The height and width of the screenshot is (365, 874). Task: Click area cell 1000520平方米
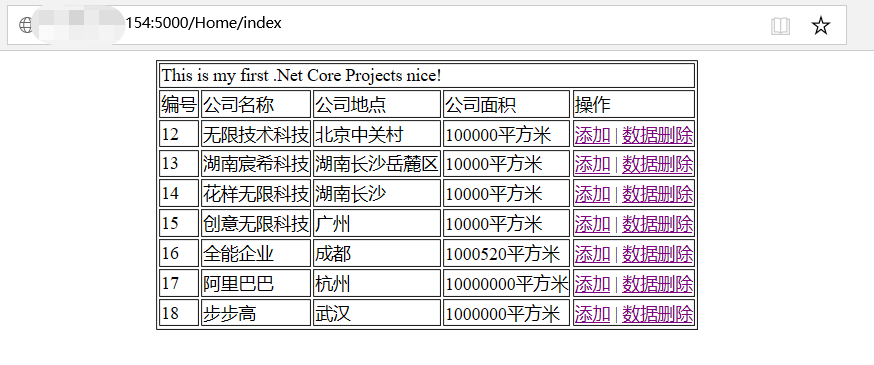[x=507, y=254]
